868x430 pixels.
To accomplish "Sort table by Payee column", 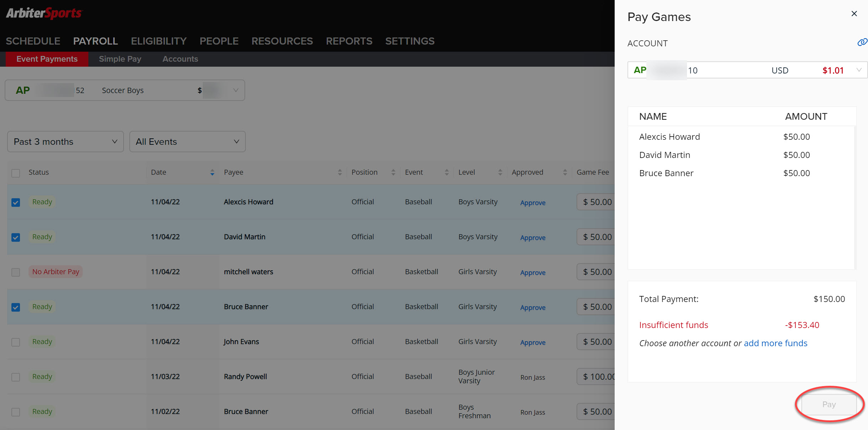I will tap(340, 173).
